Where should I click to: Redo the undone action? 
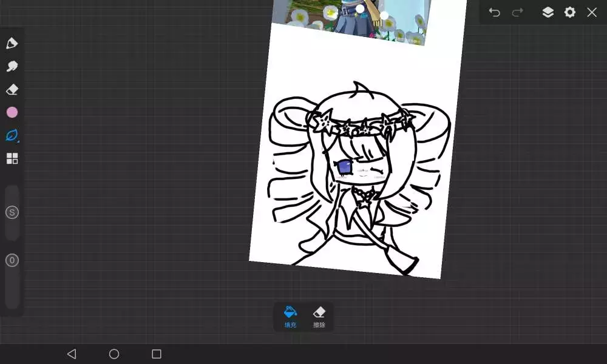[517, 12]
